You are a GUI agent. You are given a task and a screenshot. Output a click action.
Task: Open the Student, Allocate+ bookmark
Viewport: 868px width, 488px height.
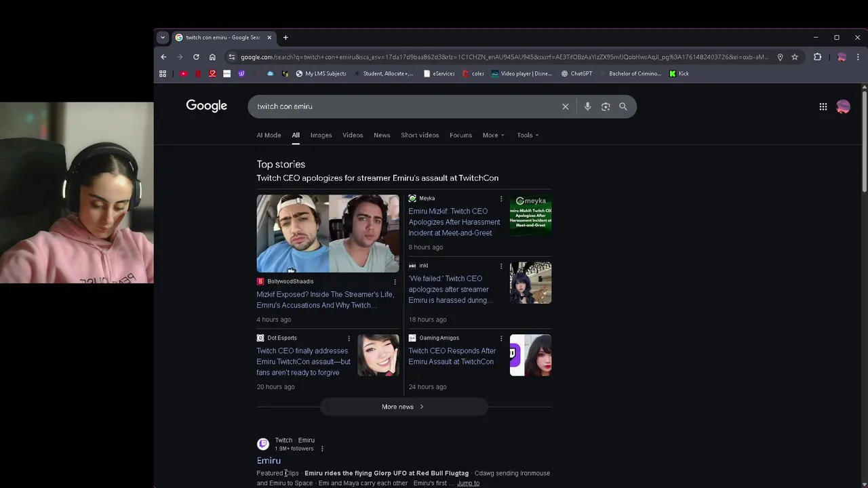coord(383,73)
